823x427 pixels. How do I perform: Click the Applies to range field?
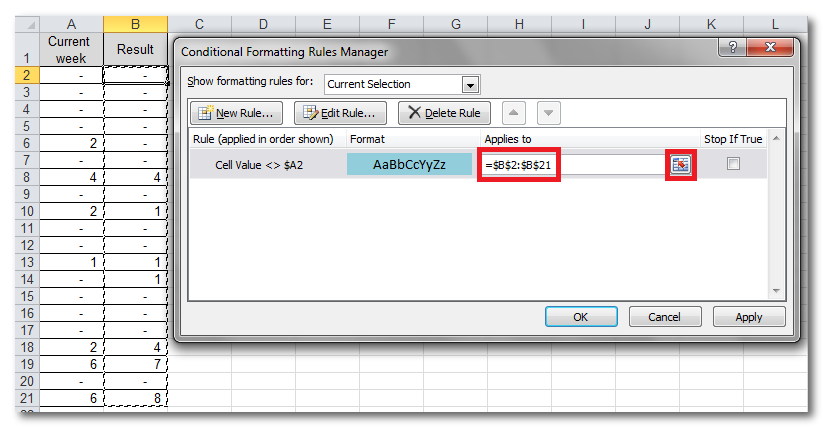point(570,164)
